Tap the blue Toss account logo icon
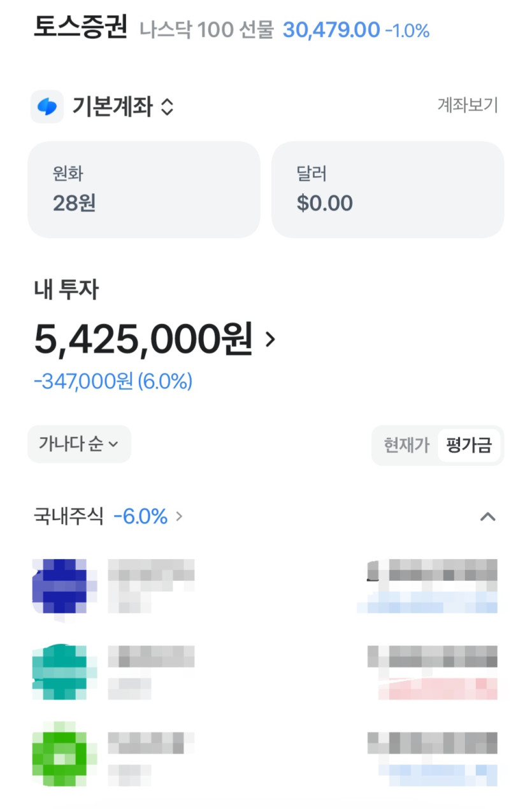Image resolution: width=532 pixels, height=809 pixels. [x=47, y=106]
